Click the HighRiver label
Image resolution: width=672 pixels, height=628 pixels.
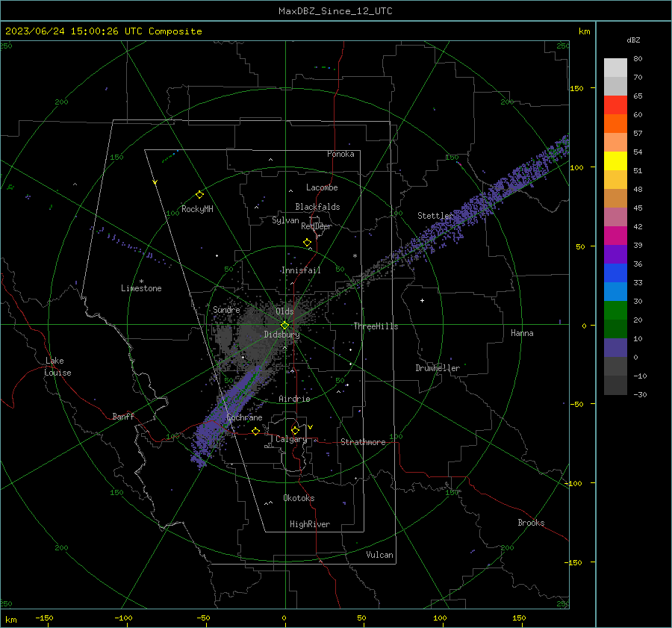tap(310, 524)
